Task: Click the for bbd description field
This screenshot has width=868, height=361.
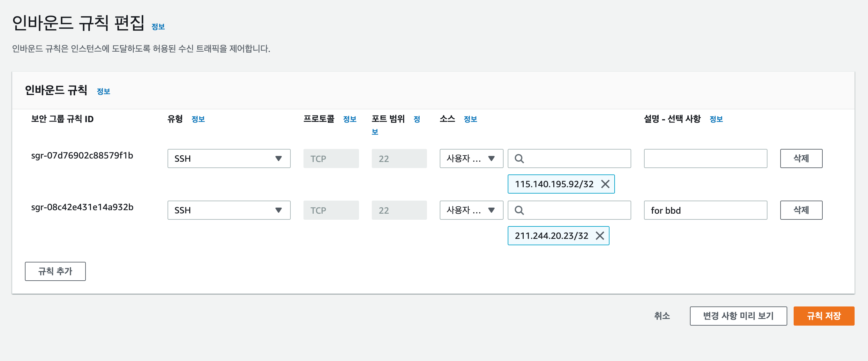Action: [705, 210]
